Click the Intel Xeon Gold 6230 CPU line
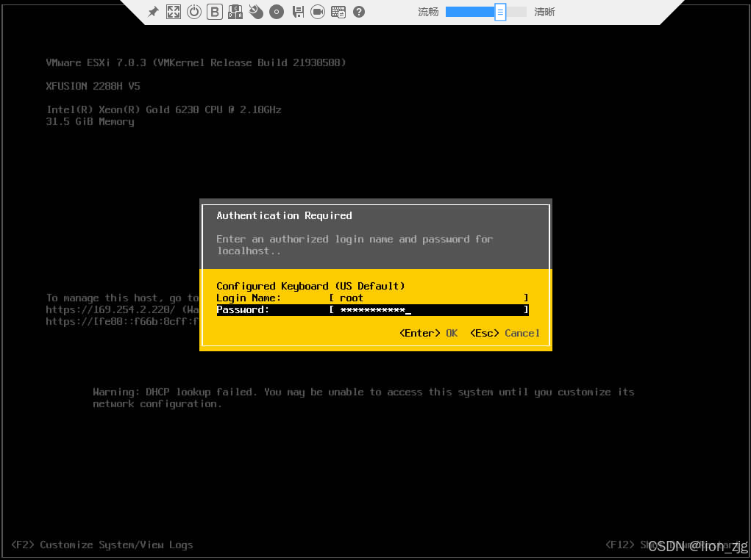This screenshot has width=751, height=560. [164, 110]
